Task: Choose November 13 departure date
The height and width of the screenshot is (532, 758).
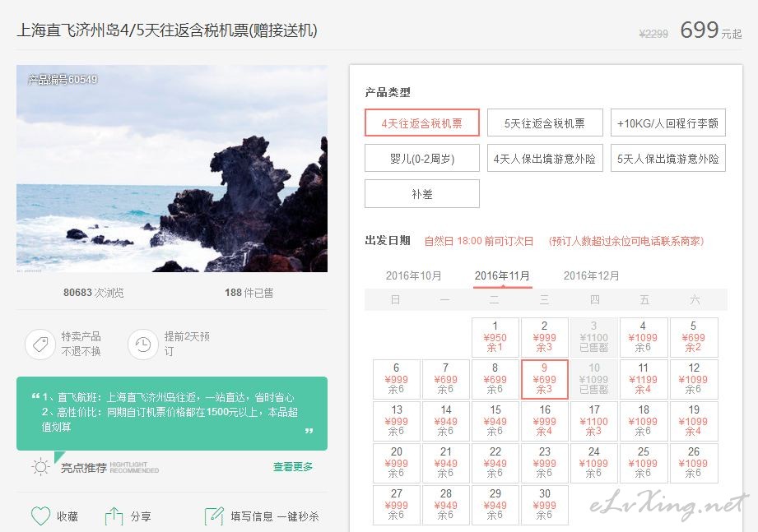Action: 397,421
